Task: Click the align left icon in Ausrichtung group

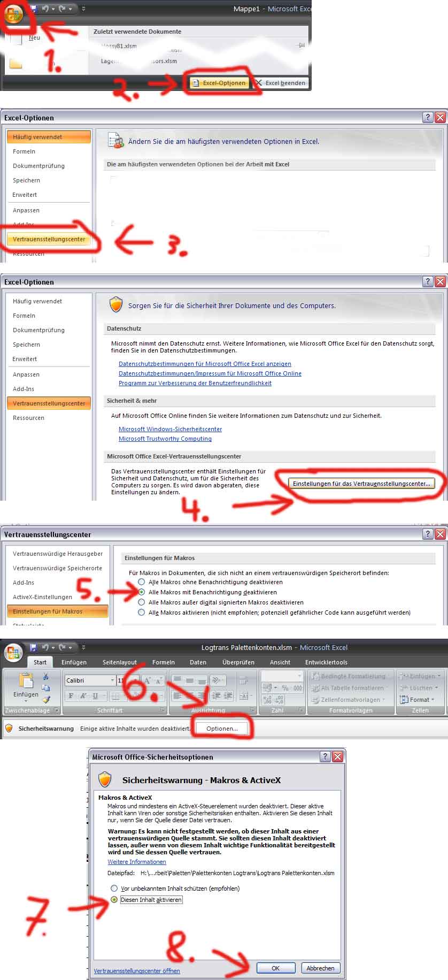Action: (177, 696)
